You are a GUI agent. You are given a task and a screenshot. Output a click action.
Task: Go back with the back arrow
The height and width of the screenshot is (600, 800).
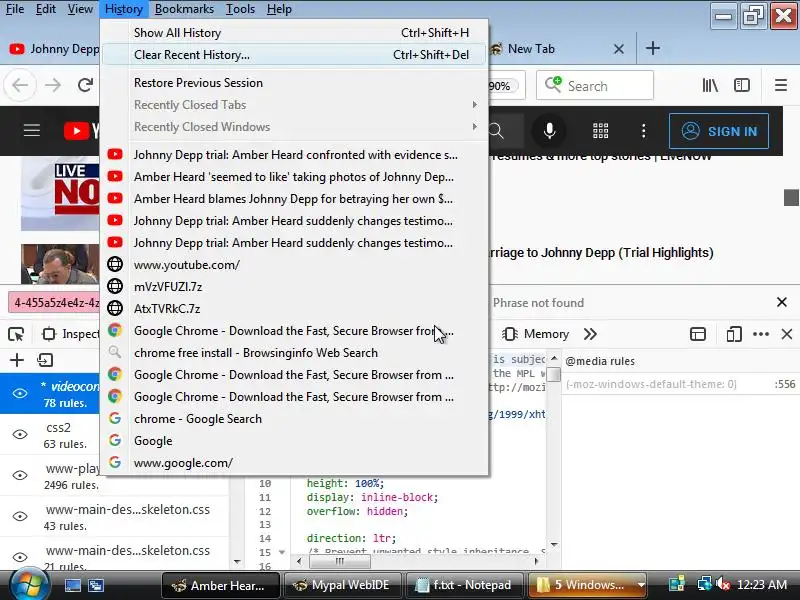pyautogui.click(x=20, y=85)
